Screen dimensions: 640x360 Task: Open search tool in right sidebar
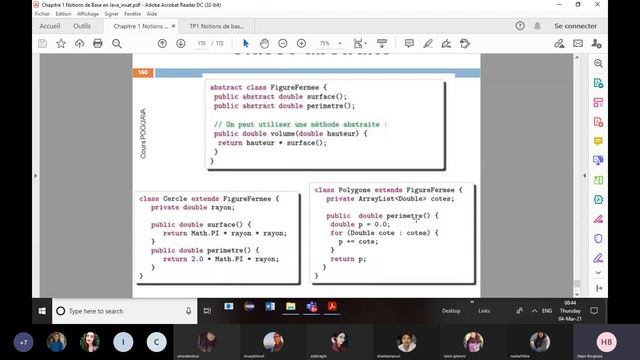click(x=598, y=63)
